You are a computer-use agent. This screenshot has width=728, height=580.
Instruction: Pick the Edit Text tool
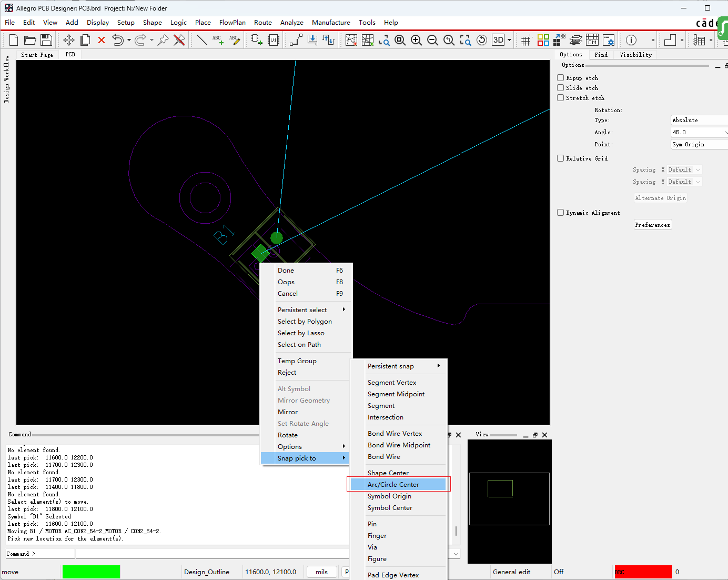coord(235,40)
